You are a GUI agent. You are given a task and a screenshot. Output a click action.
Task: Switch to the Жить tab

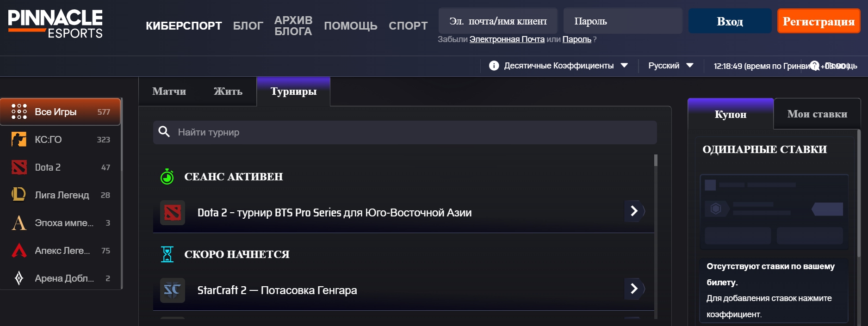[x=227, y=91]
